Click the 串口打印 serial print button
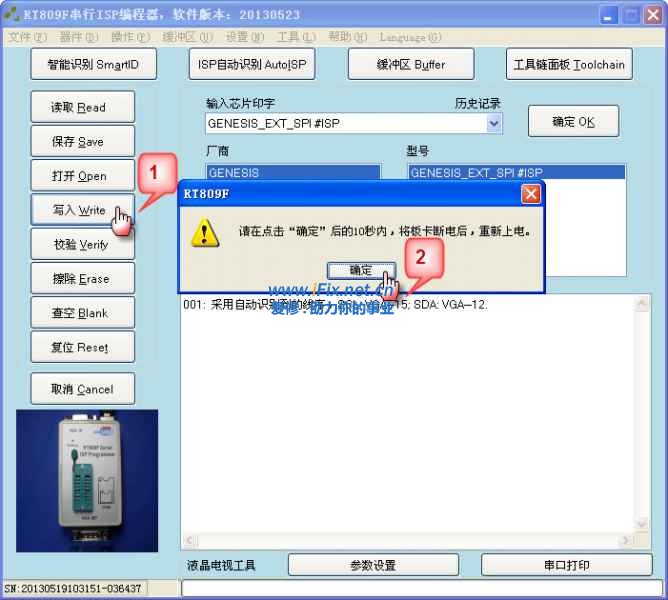Image resolution: width=668 pixels, height=600 pixels. (567, 565)
